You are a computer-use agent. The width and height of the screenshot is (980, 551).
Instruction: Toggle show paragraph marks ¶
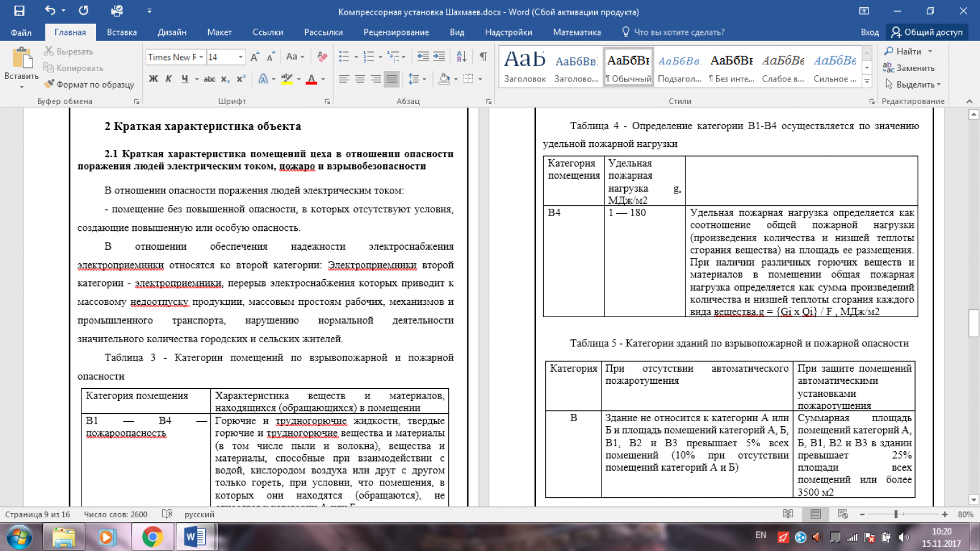483,57
